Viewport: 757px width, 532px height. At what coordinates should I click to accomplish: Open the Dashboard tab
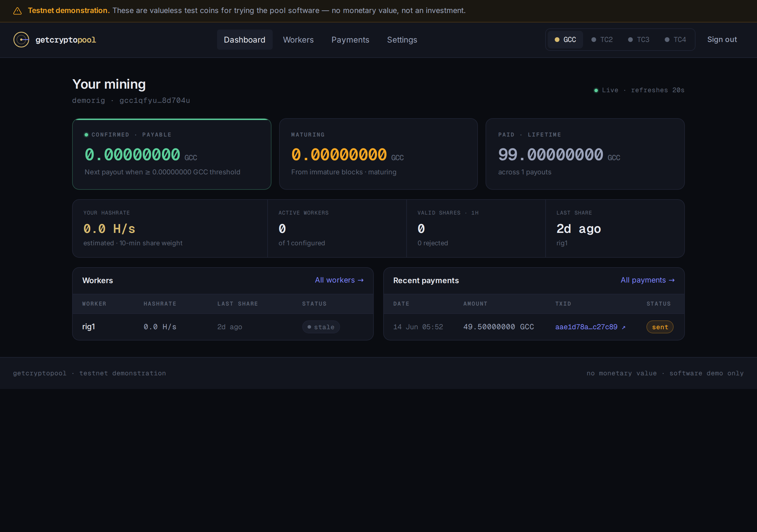244,40
